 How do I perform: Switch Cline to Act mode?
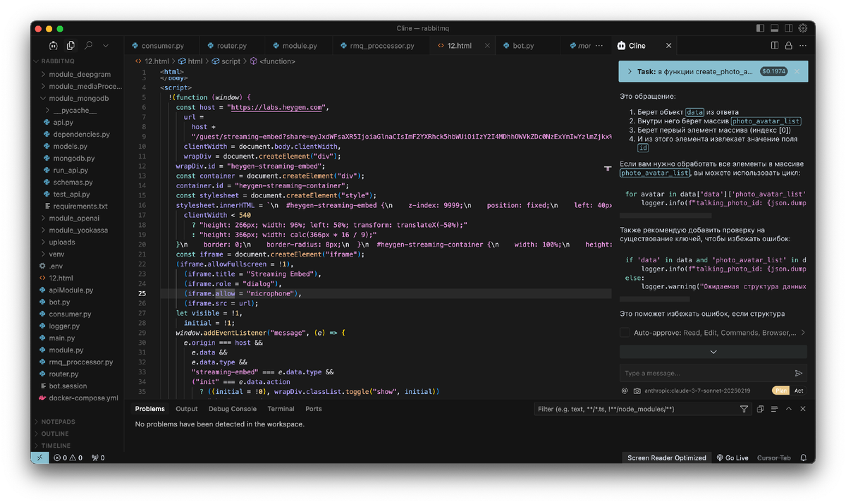[x=799, y=391]
